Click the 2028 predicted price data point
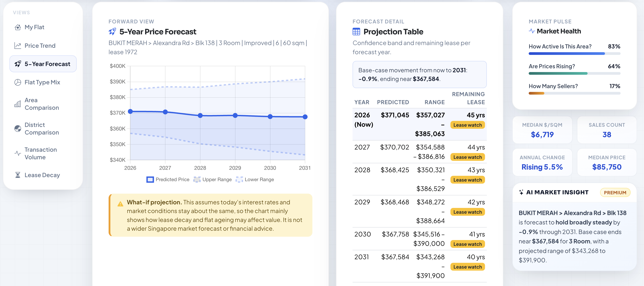Image resolution: width=644 pixels, height=286 pixels. [200, 116]
